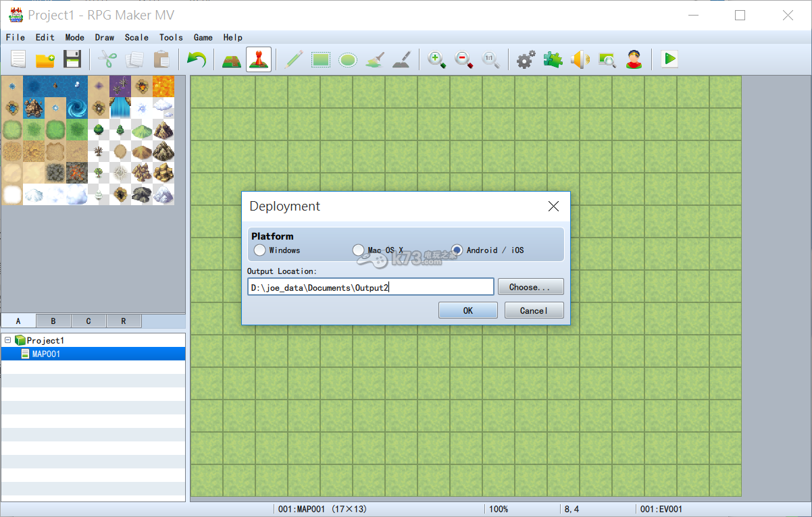
Task: Open the Plugin Manager puzzle icon
Action: tap(553, 59)
